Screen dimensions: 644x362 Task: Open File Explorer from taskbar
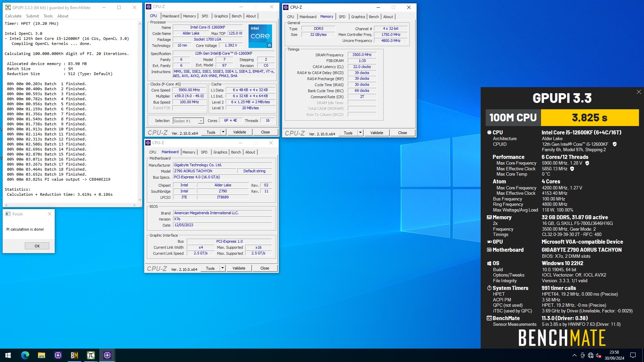coord(41,355)
